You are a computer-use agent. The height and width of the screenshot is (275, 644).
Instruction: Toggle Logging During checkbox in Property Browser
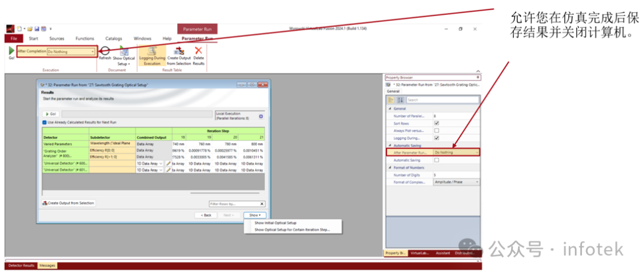pyautogui.click(x=436, y=137)
